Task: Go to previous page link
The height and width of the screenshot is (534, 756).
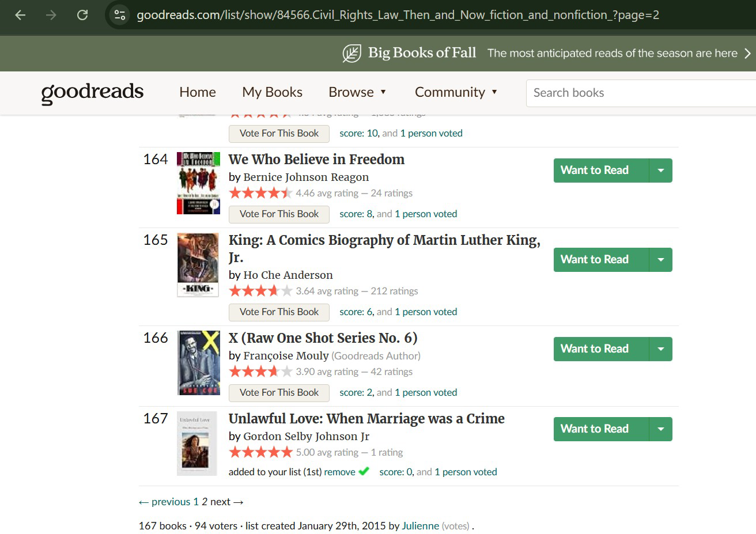Action: tap(164, 502)
